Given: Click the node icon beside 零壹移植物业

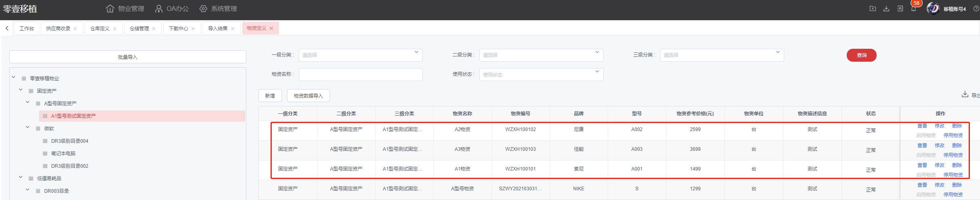Looking at the screenshot, I should pos(24,79).
